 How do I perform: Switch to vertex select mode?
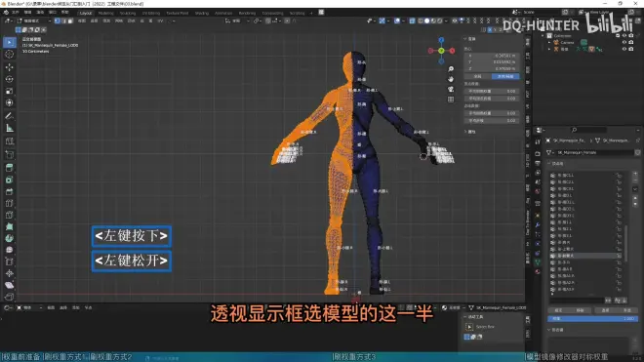click(x=58, y=20)
